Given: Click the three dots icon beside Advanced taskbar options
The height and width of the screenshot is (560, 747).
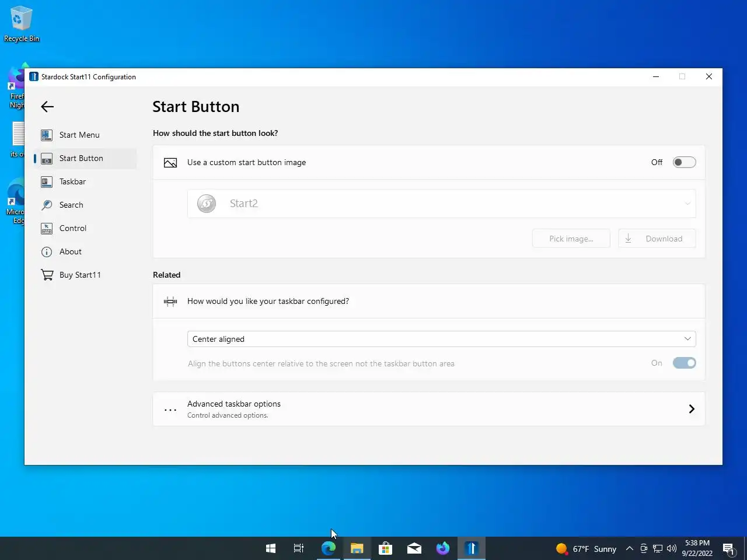Looking at the screenshot, I should [x=170, y=410].
